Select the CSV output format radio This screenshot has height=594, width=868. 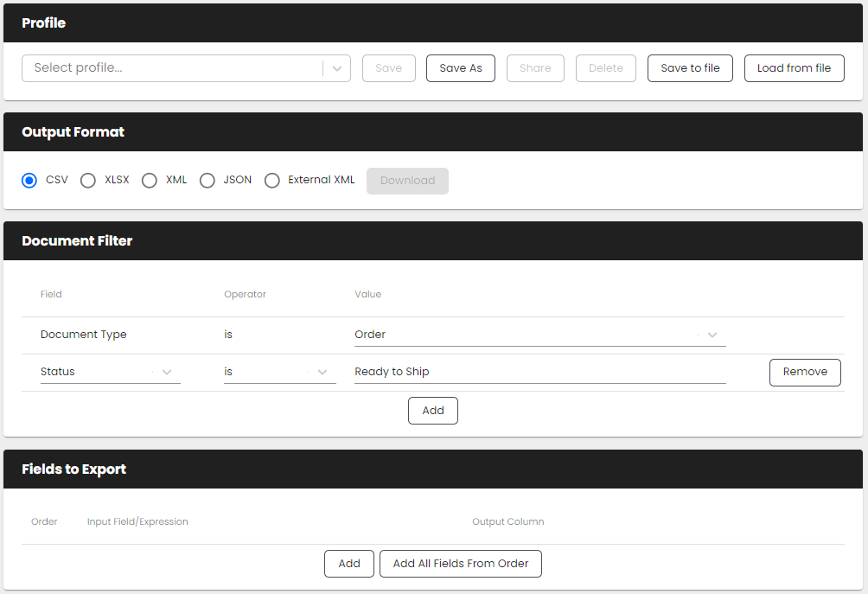[x=29, y=181]
